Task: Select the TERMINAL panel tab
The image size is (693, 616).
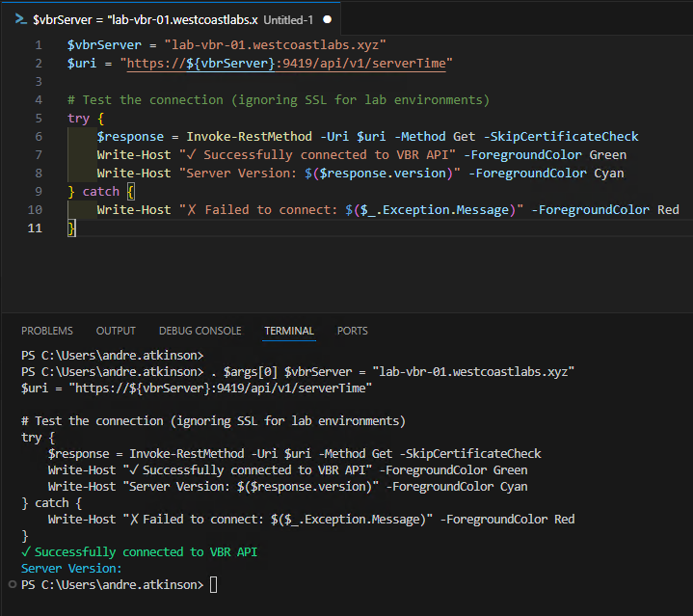Action: [x=289, y=331]
